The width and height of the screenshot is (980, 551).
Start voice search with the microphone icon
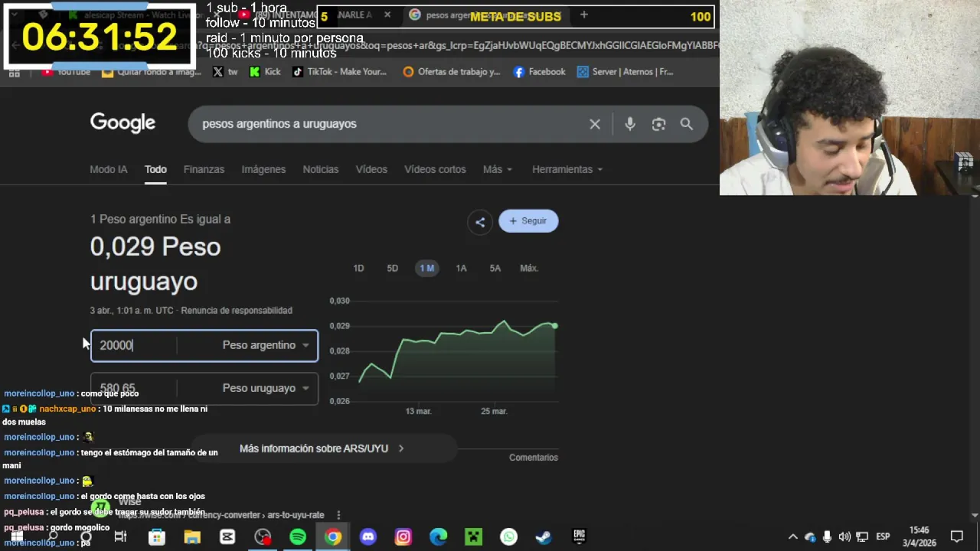630,124
